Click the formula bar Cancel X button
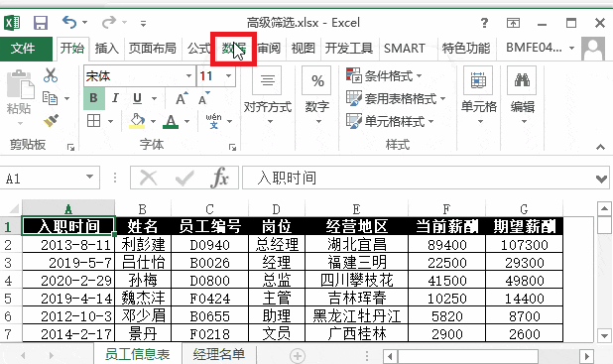Viewport: 613px width, 364px height. click(149, 178)
